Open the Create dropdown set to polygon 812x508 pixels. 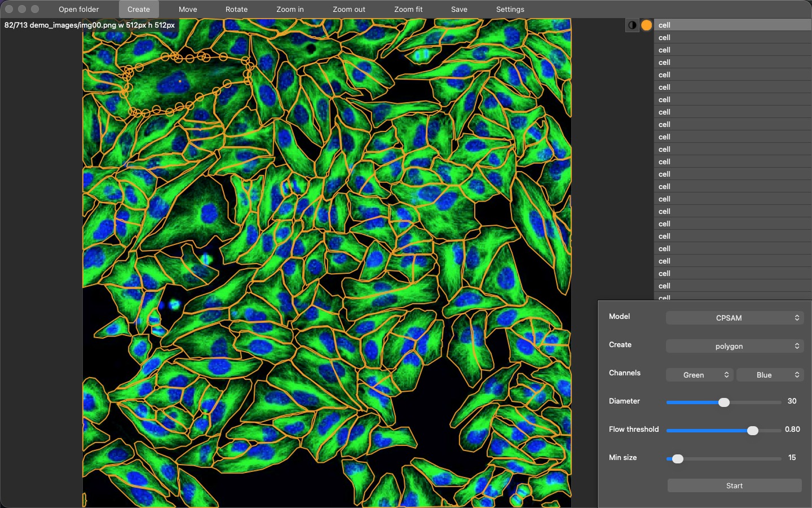pos(734,346)
